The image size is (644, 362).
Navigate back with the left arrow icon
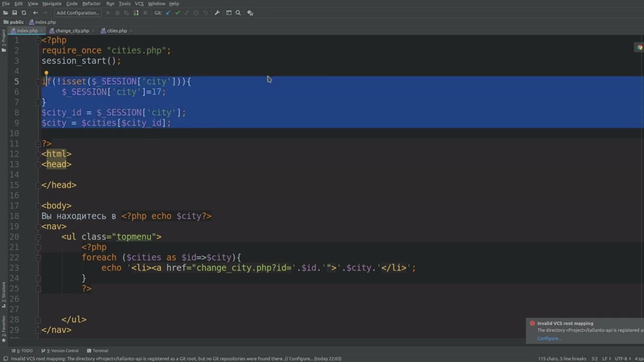(35, 13)
